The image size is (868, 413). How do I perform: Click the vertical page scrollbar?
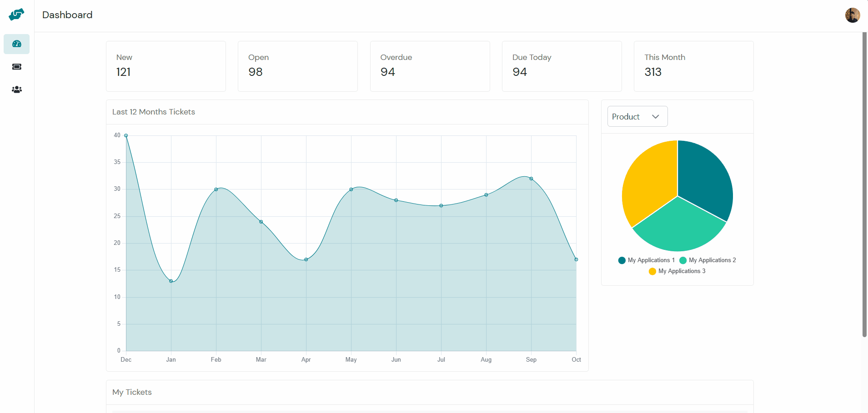click(864, 182)
